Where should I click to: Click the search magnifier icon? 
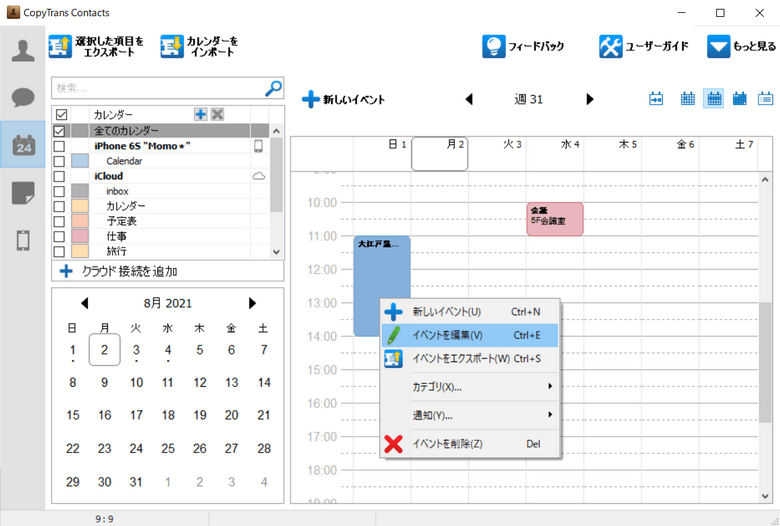(x=273, y=88)
